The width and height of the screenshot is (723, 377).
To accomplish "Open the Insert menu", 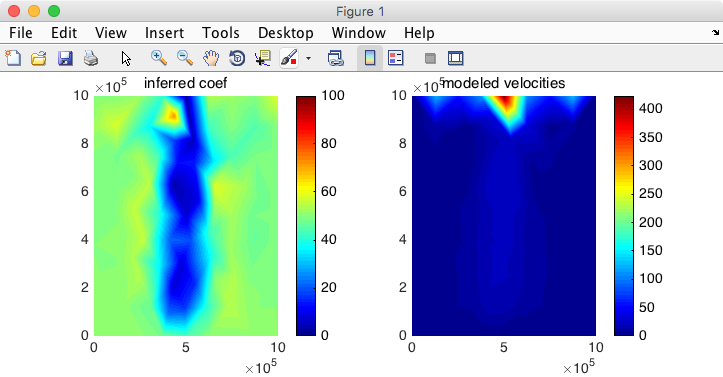I will tap(164, 33).
